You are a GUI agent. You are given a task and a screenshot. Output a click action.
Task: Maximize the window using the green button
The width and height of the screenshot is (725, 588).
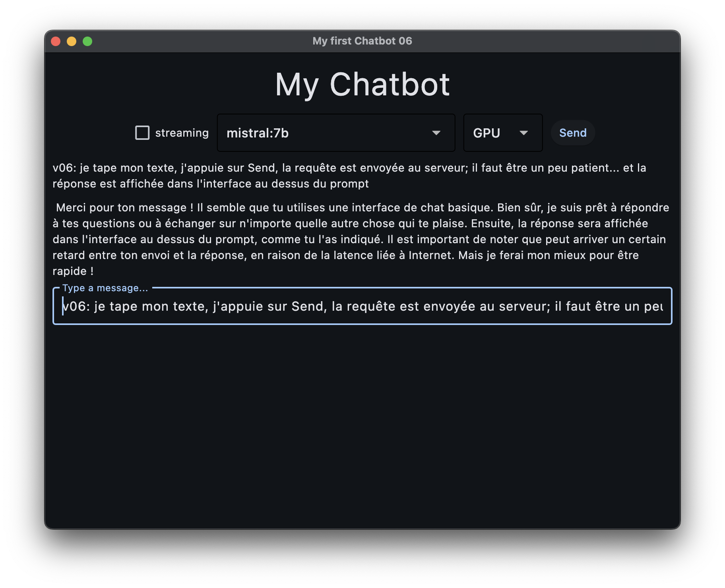point(87,41)
